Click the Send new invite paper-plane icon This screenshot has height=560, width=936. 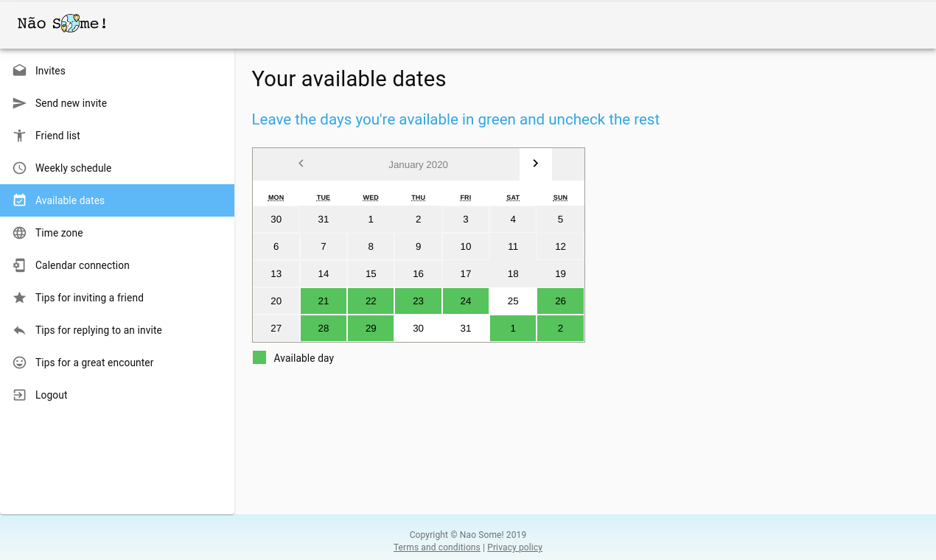[20, 103]
